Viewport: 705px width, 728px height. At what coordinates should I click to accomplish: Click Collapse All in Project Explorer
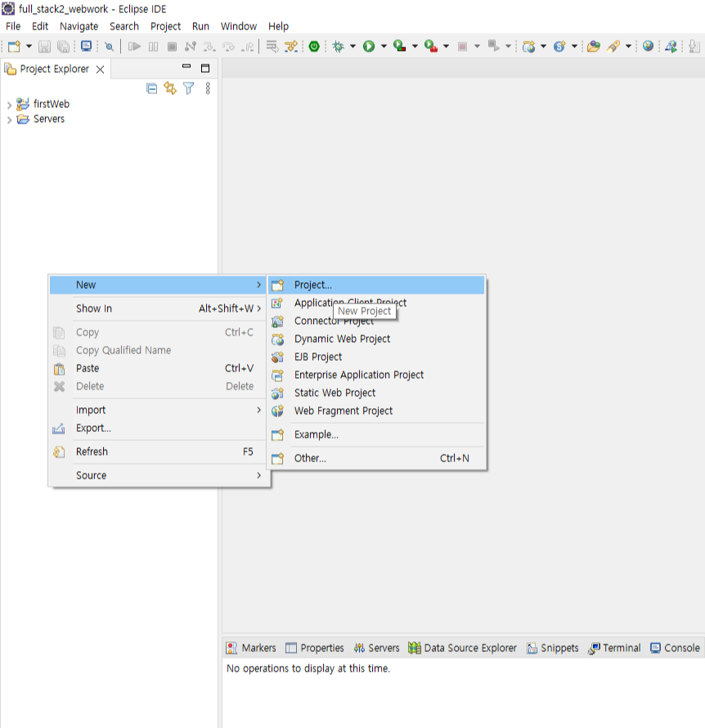tap(152, 88)
